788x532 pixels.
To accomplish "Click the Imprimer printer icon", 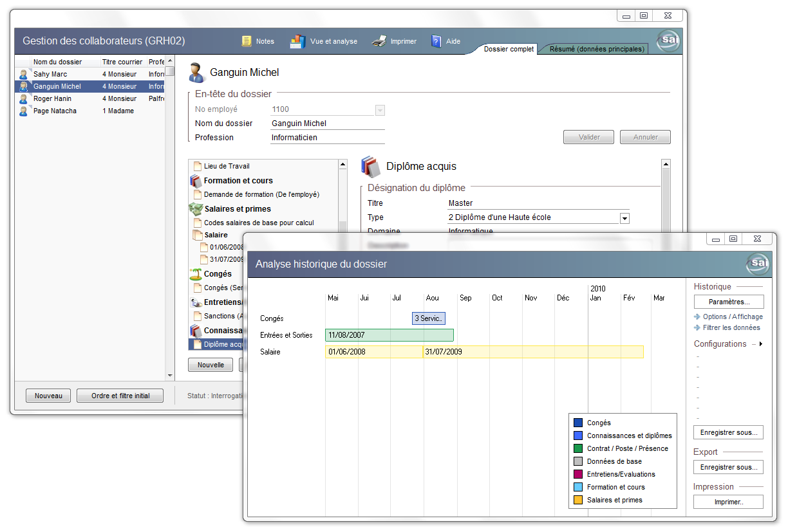I will pos(379,41).
